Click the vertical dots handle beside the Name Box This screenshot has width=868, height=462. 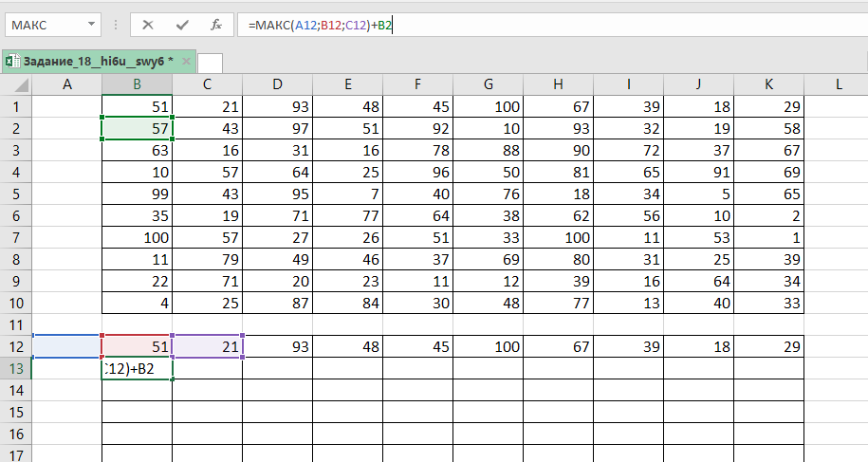click(x=117, y=25)
